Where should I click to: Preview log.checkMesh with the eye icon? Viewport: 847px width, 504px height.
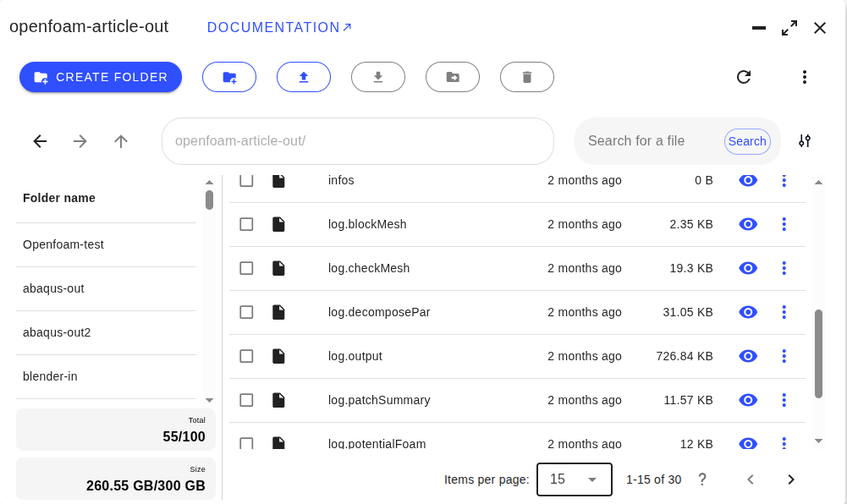point(748,268)
